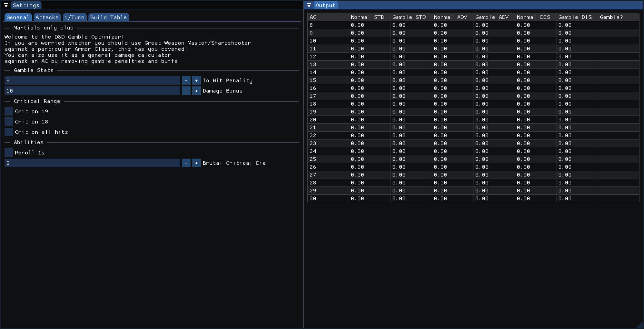Switch to the Attacks tab
Image resolution: width=644 pixels, height=329 pixels.
coord(47,17)
